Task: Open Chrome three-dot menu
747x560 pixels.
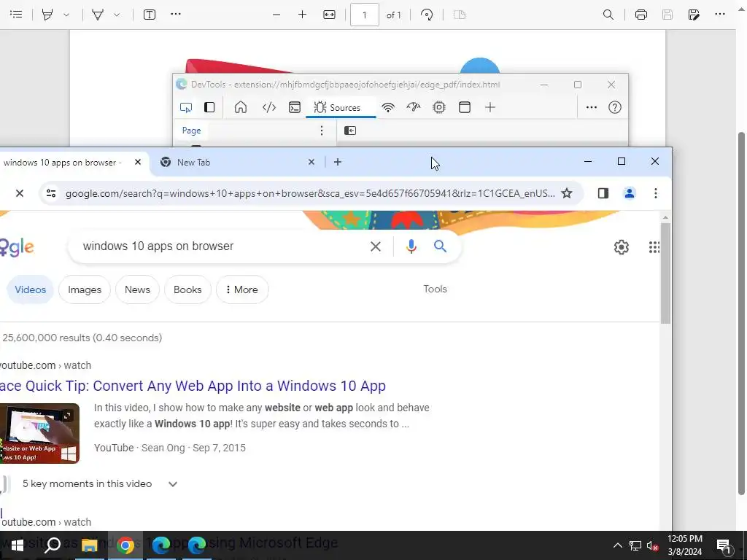Action: click(x=656, y=193)
